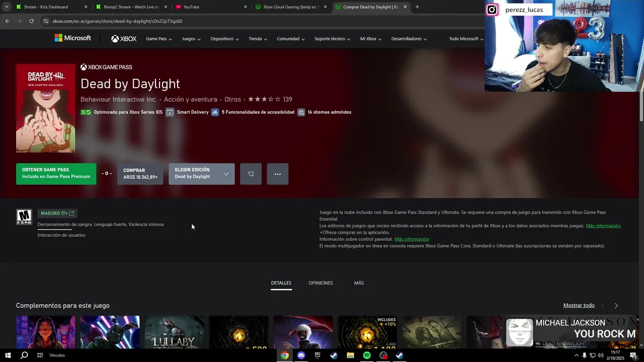Show hidden system tray icons
Image resolution: width=644 pixels, height=362 pixels.
(576, 355)
